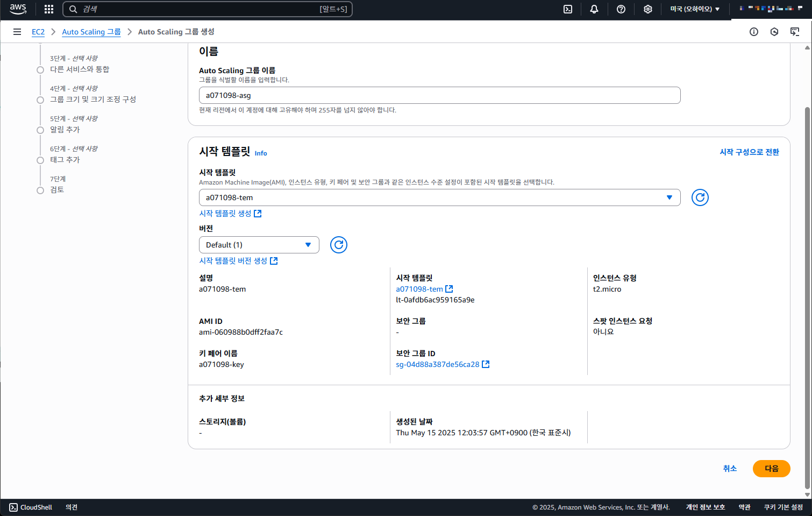Click the page vertical scrollbar
Image resolution: width=812 pixels, height=516 pixels.
(x=807, y=299)
